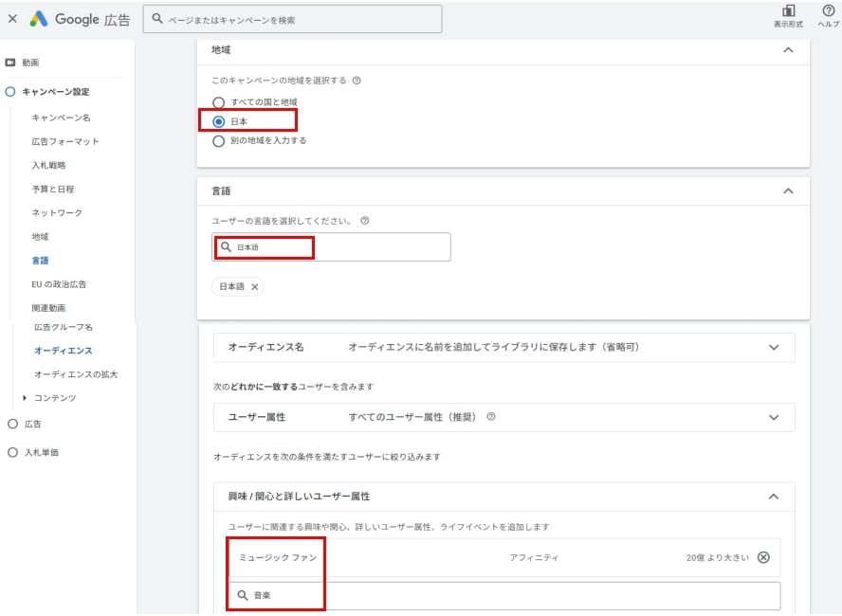Select the 日本 radio button
The image size is (842, 616).
pos(218,121)
